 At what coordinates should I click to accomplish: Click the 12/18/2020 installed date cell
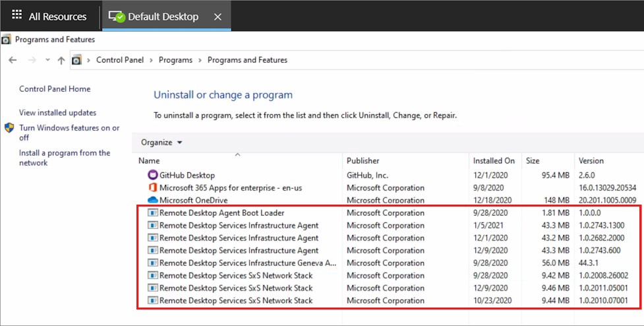point(492,201)
